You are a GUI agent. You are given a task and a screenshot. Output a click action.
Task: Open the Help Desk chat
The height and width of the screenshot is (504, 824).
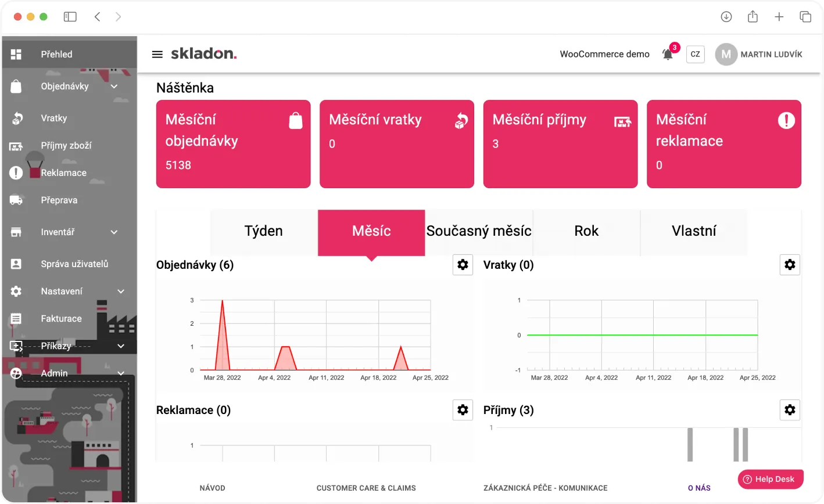click(771, 479)
